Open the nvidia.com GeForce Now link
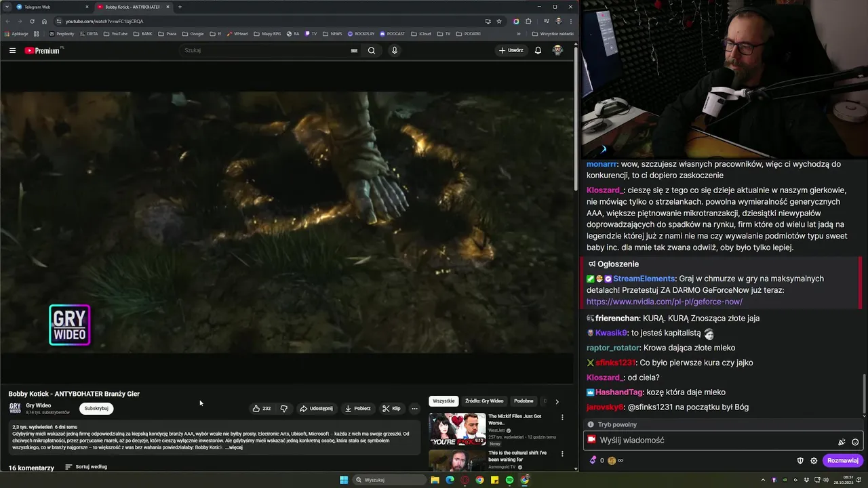 (x=664, y=302)
